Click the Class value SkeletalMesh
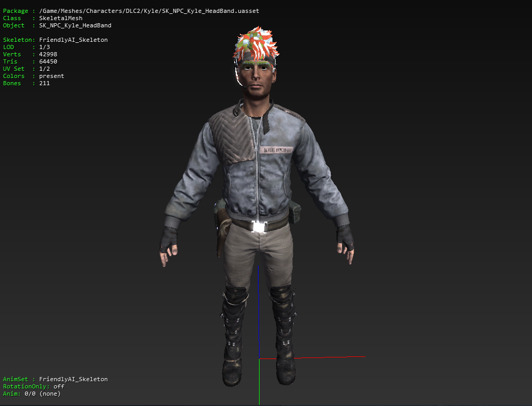Screen dimensions: 532x406 click(x=61, y=19)
